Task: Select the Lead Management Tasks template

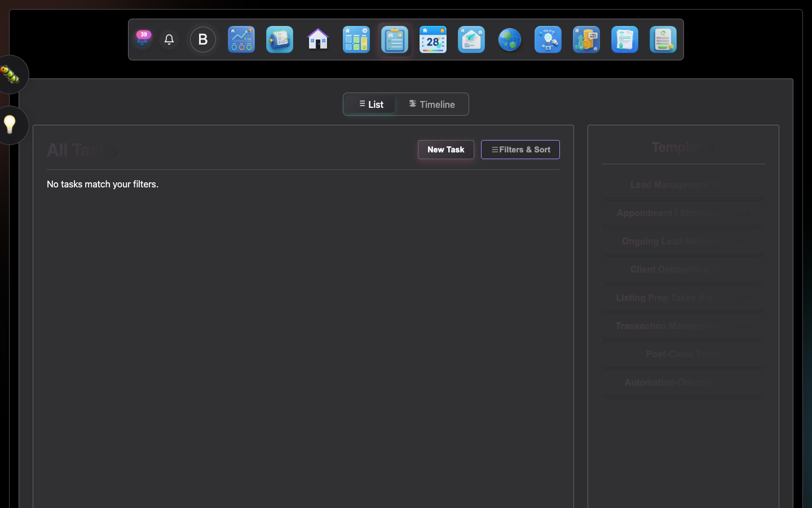Action: coord(683,185)
